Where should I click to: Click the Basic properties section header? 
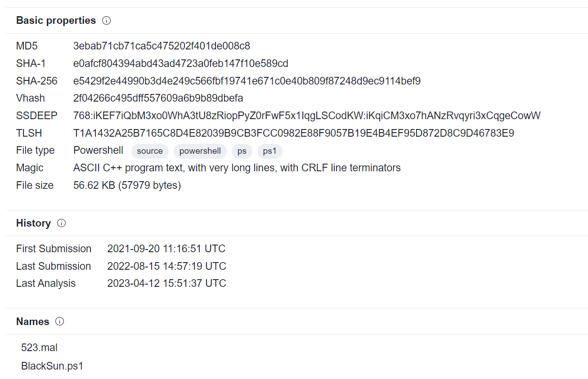pyautogui.click(x=55, y=20)
